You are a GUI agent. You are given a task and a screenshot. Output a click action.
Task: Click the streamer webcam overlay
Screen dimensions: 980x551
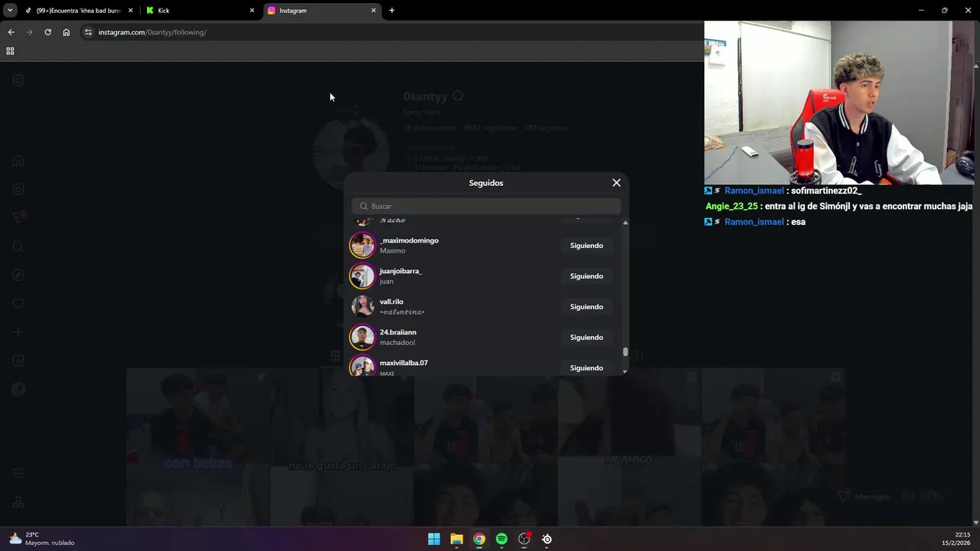(x=839, y=102)
